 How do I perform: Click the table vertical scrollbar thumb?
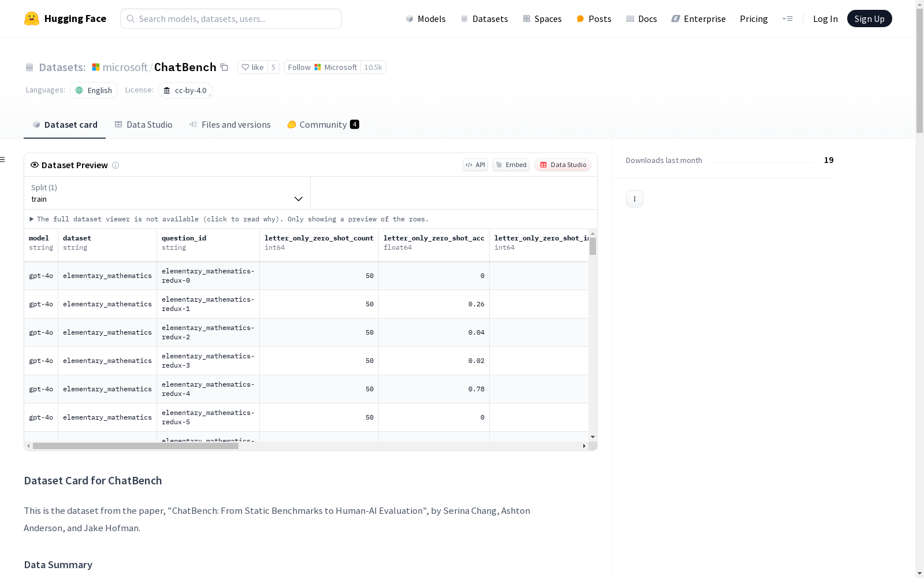click(593, 246)
